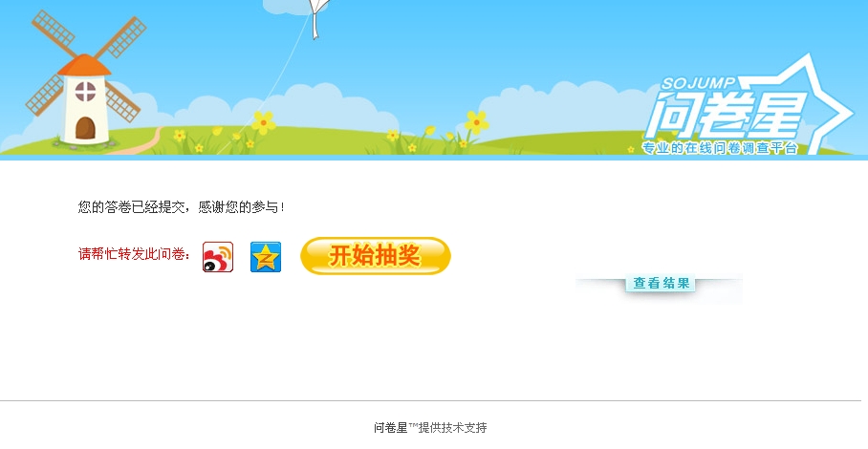Click the large yellow flower near the kite string
The height and width of the screenshot is (449, 868).
point(264,122)
